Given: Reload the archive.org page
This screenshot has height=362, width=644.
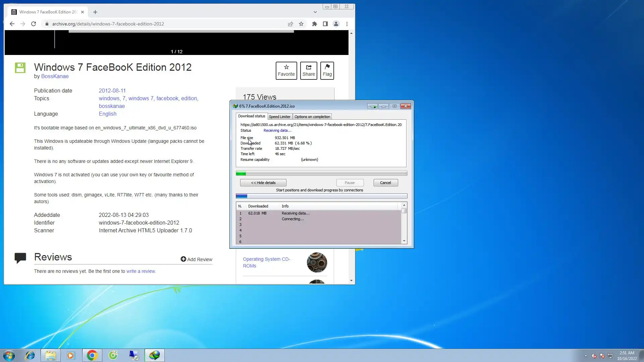Looking at the screenshot, I should (x=34, y=24).
